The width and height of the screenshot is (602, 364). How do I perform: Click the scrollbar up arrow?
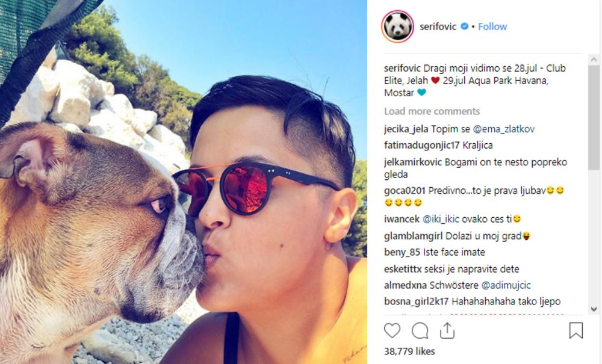[x=594, y=60]
